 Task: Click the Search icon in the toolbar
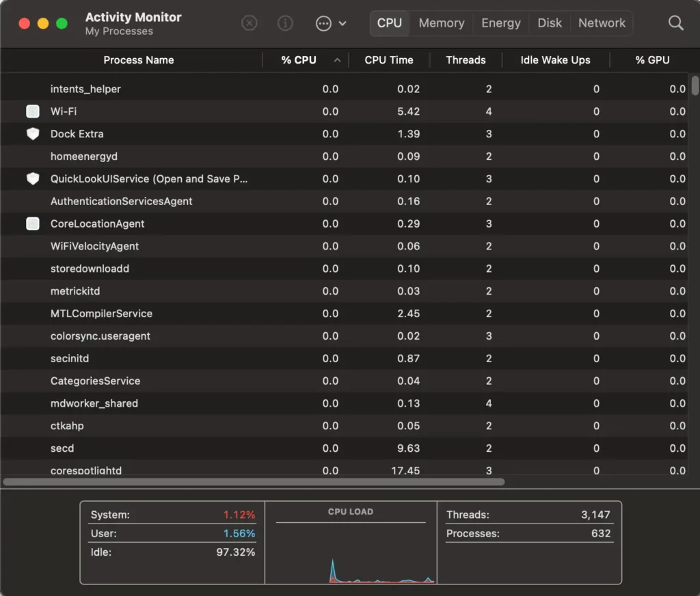pos(675,23)
